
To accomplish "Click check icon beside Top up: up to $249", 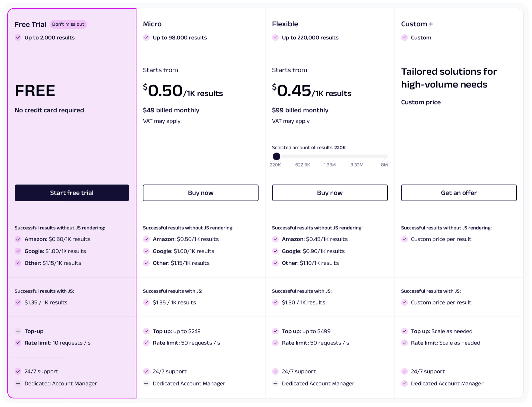I will coord(146,331).
